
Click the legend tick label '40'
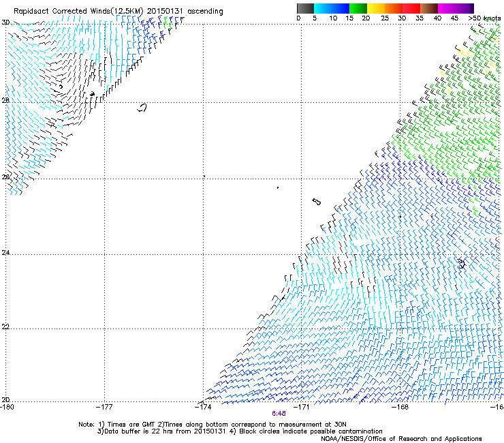tap(437, 18)
